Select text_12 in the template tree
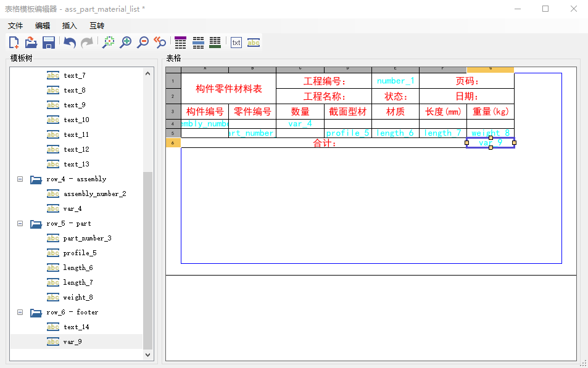Viewport: 588px width, 368px height. (77, 150)
